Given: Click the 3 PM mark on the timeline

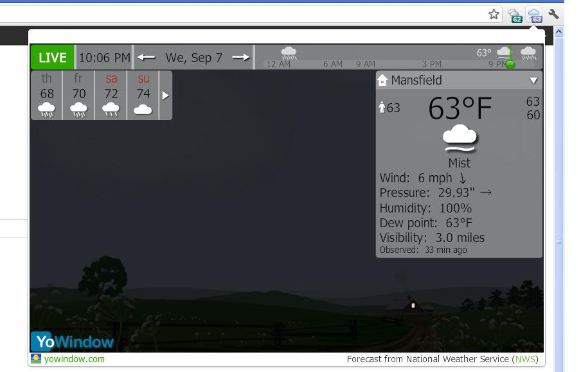Looking at the screenshot, I should click(432, 64).
